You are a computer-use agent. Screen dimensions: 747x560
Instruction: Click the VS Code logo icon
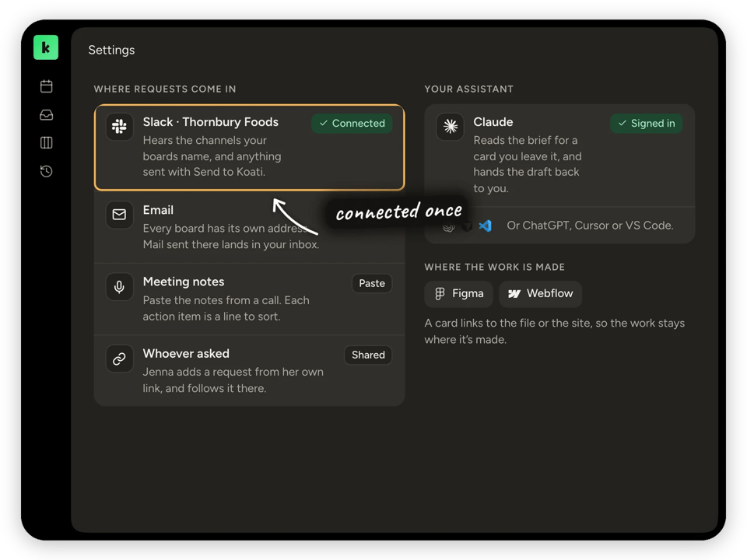click(485, 226)
